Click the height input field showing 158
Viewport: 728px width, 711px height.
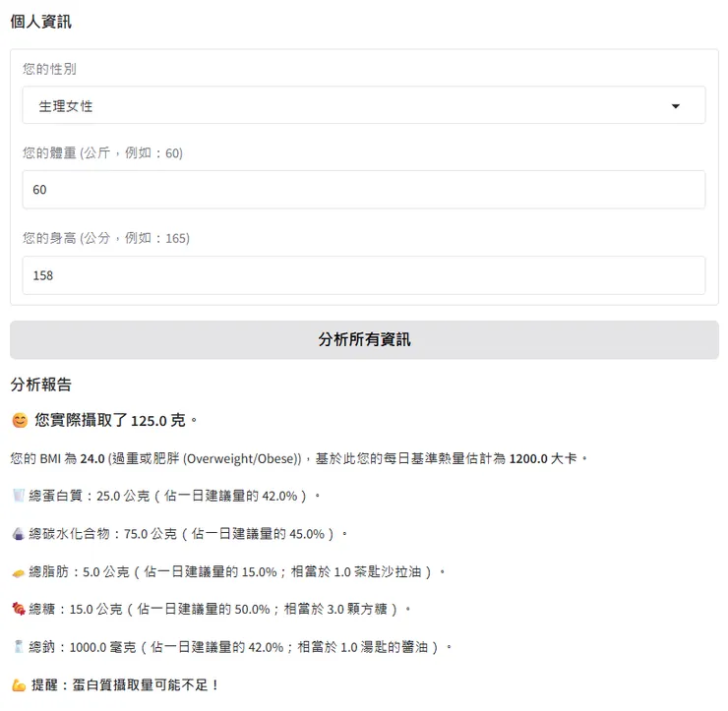(364, 275)
